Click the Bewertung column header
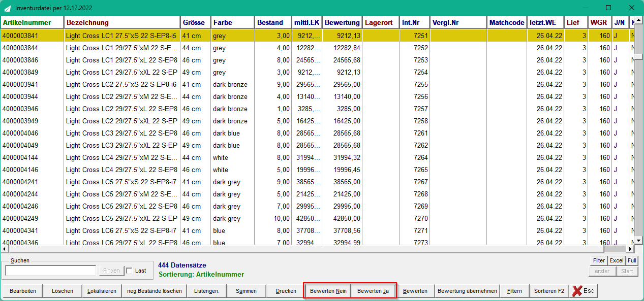The width and height of the screenshot is (644, 301). click(x=343, y=22)
